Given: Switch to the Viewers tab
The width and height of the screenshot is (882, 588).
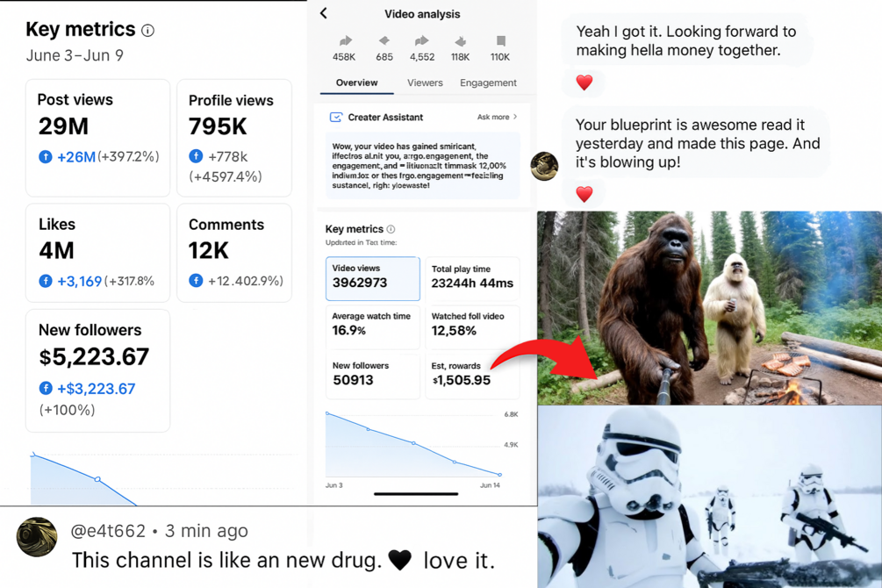Looking at the screenshot, I should tap(425, 82).
